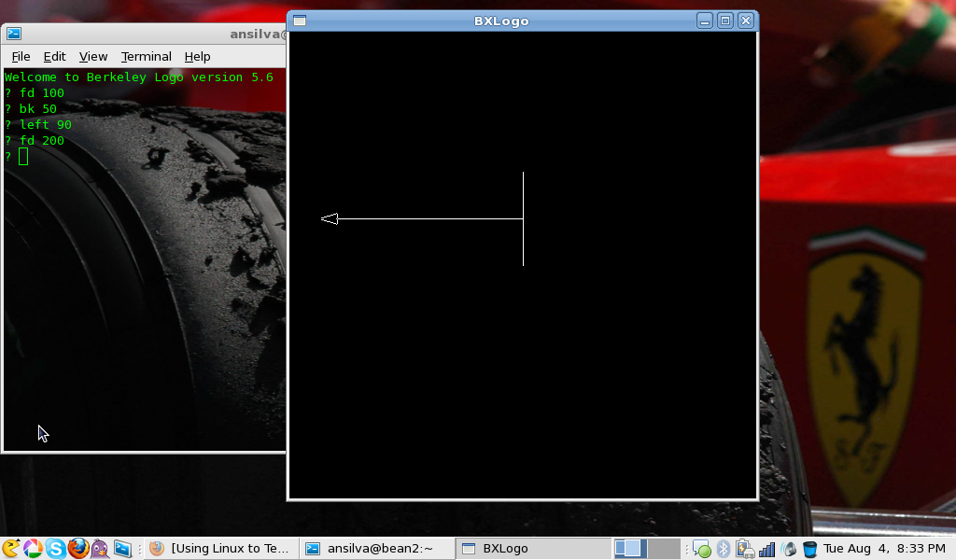
Task: Open Picasa from the panel launcher
Action: coord(33,549)
